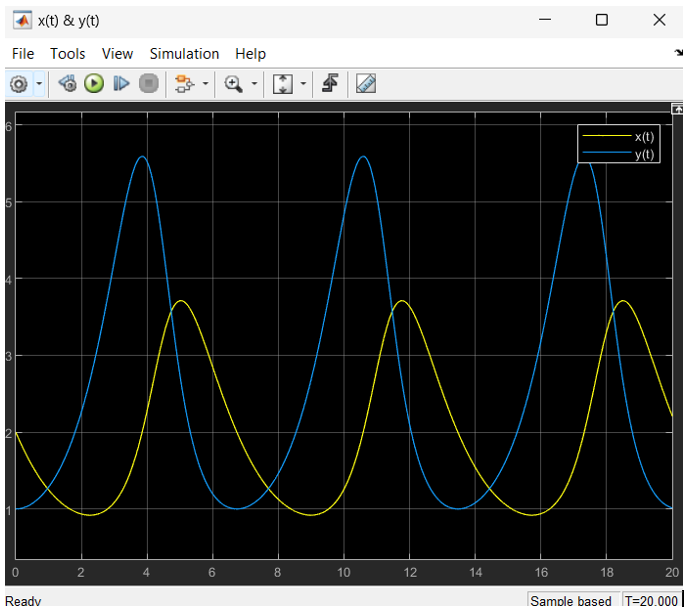
Task: Run the simulation with the green play button
Action: tap(94, 84)
